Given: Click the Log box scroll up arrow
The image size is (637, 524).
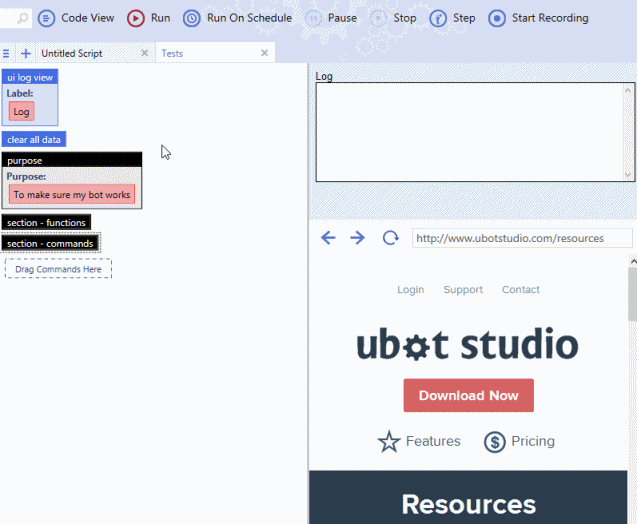Looking at the screenshot, I should point(628,90).
